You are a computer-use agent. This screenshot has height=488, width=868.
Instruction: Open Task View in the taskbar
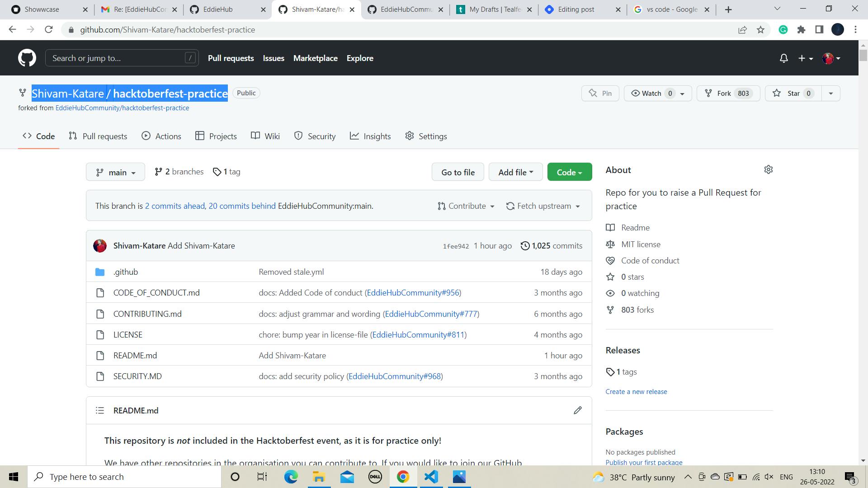coord(262,477)
